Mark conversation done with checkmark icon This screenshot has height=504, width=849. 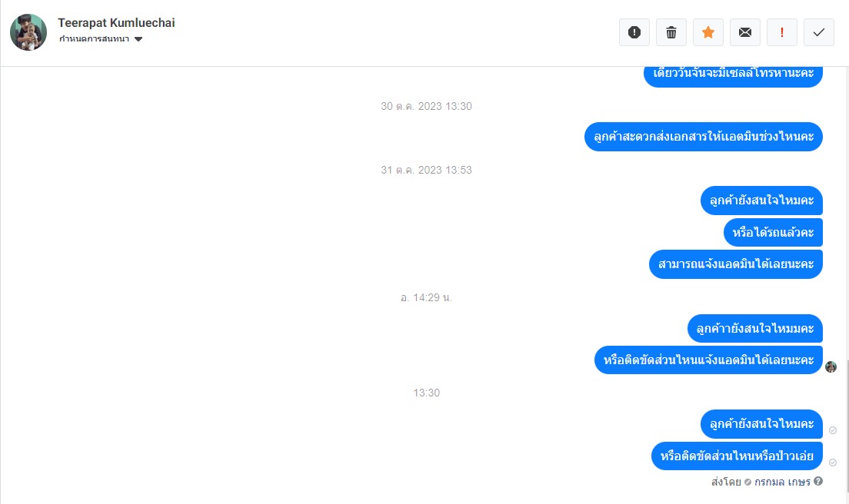[x=819, y=32]
